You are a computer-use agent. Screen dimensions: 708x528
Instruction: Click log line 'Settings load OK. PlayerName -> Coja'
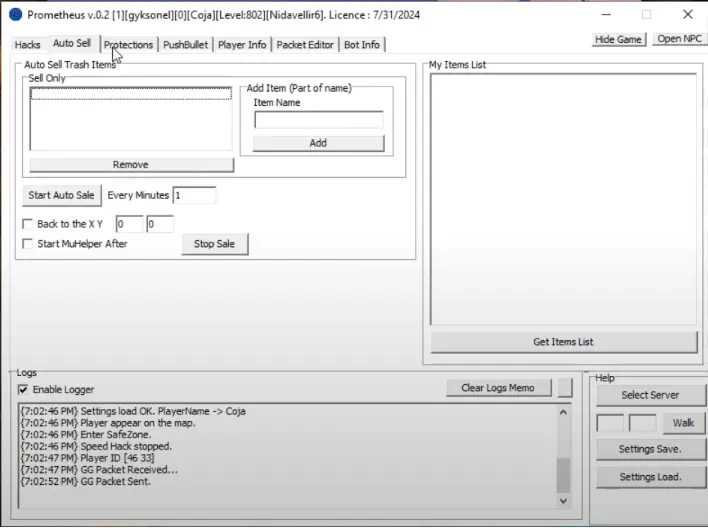[133, 411]
